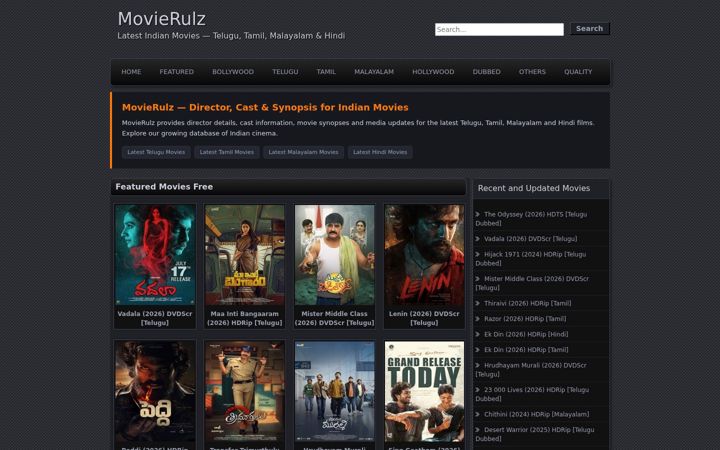Open the police officer poster thumbnail
This screenshot has width=720, height=450.
245,391
